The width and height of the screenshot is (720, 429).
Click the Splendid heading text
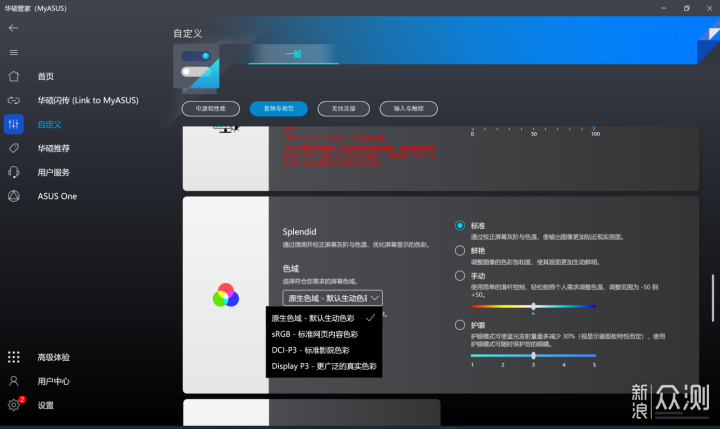(x=299, y=231)
